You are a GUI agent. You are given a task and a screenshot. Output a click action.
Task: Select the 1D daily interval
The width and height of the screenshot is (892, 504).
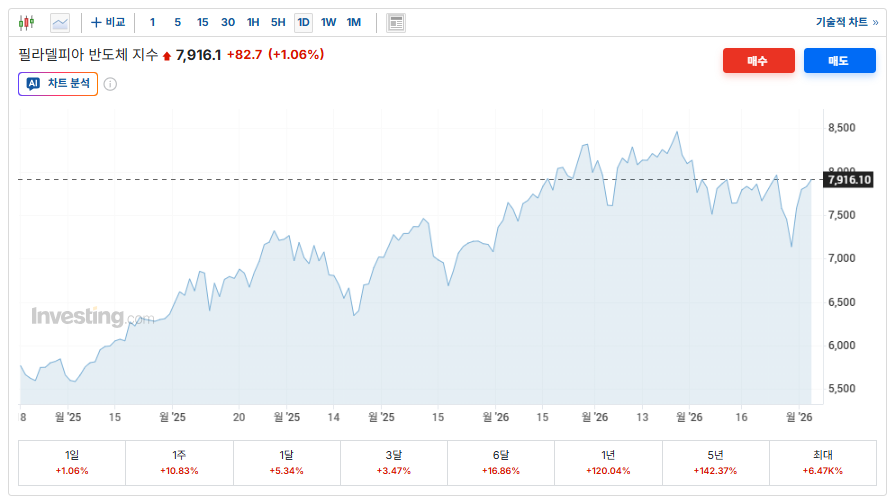click(x=303, y=22)
